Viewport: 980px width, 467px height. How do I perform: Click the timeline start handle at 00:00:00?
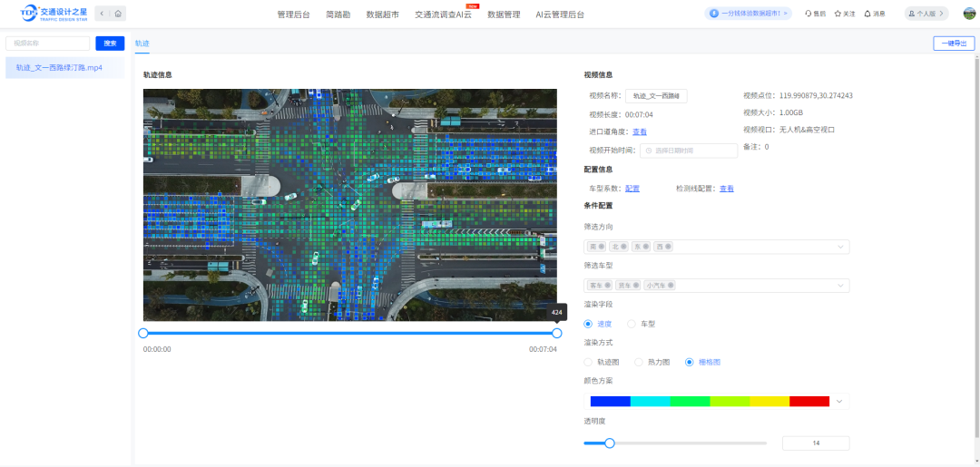pyautogui.click(x=143, y=334)
